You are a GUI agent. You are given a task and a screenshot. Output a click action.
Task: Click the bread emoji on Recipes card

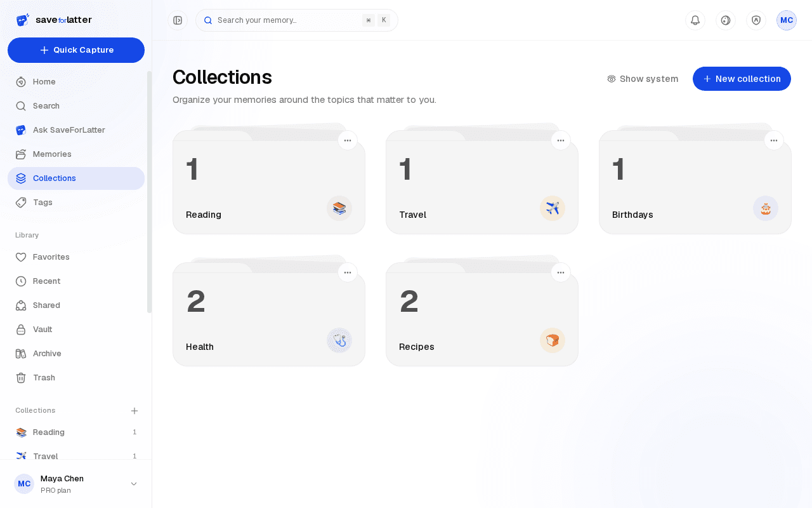553,340
